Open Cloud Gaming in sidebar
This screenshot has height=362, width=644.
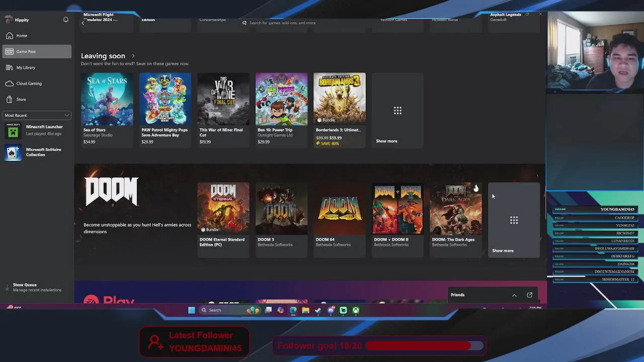click(x=37, y=83)
